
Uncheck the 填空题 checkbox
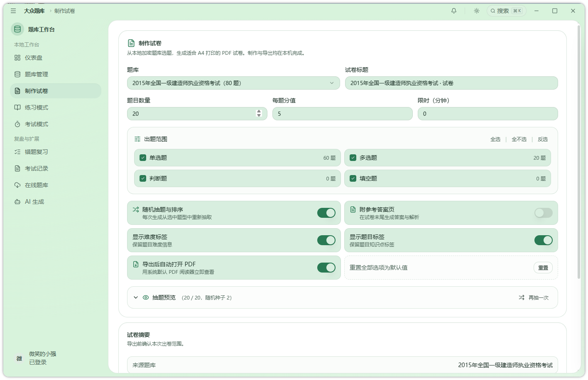coord(353,178)
